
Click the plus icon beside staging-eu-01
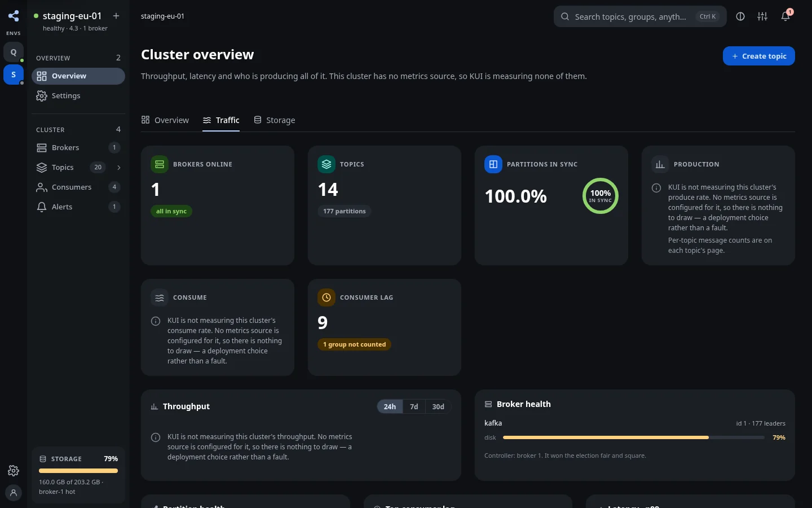[x=116, y=16]
